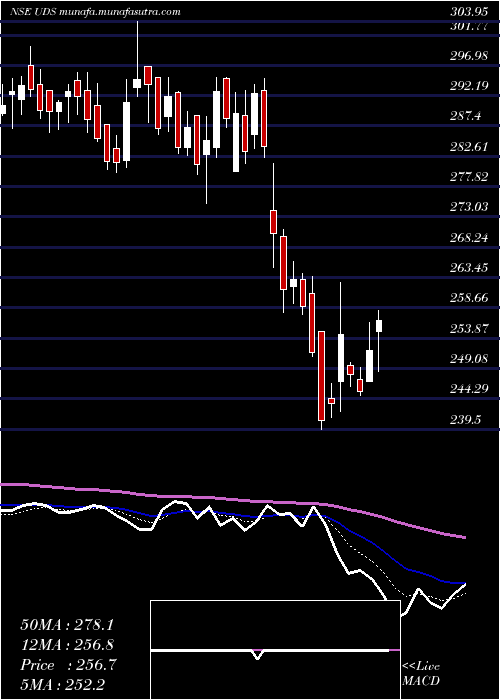This screenshot has width=500, height=700.
Task: Select the 303.95 price label
Action: pos(470,11)
